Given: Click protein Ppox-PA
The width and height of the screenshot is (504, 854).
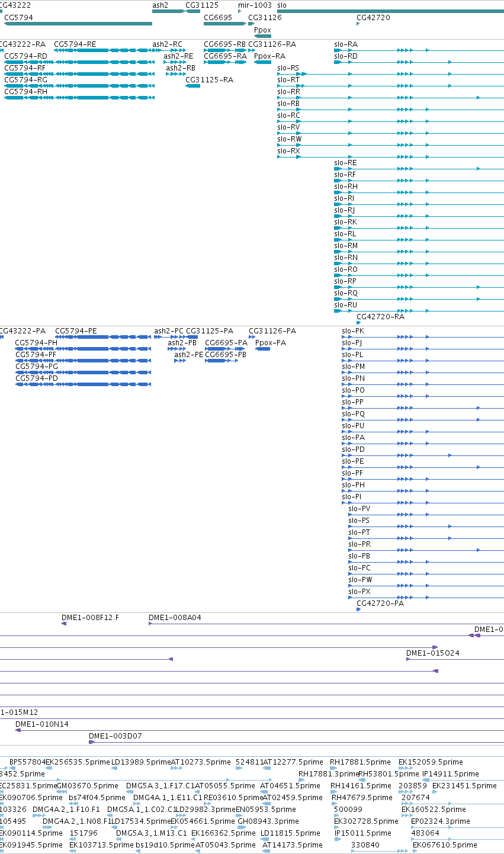Looking at the screenshot, I should [x=270, y=343].
